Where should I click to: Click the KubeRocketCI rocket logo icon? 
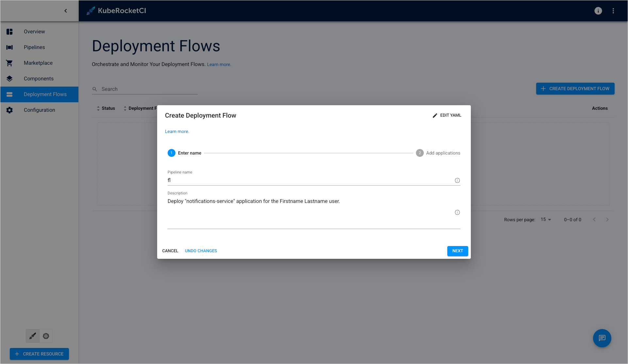coord(90,10)
